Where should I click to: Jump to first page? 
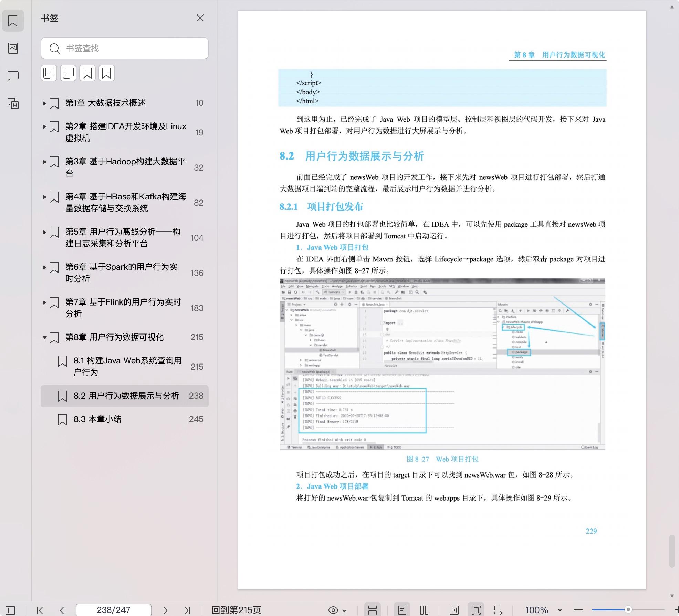point(40,610)
